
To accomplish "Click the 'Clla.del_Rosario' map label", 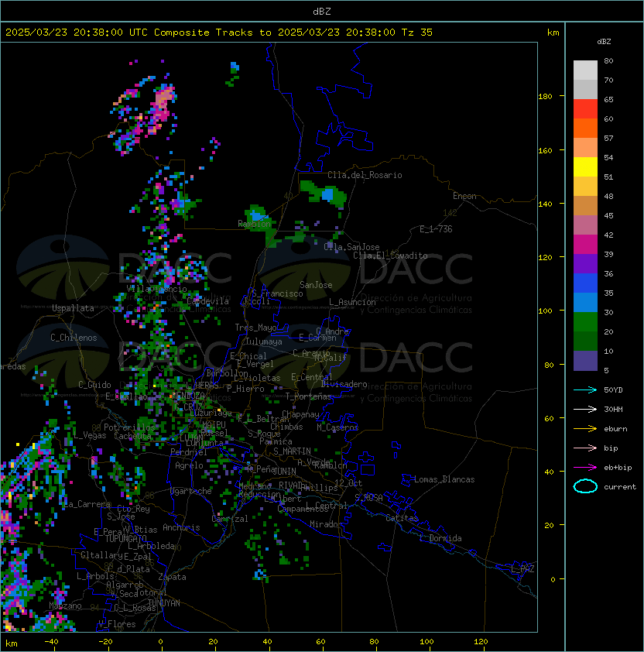I will pyautogui.click(x=365, y=175).
